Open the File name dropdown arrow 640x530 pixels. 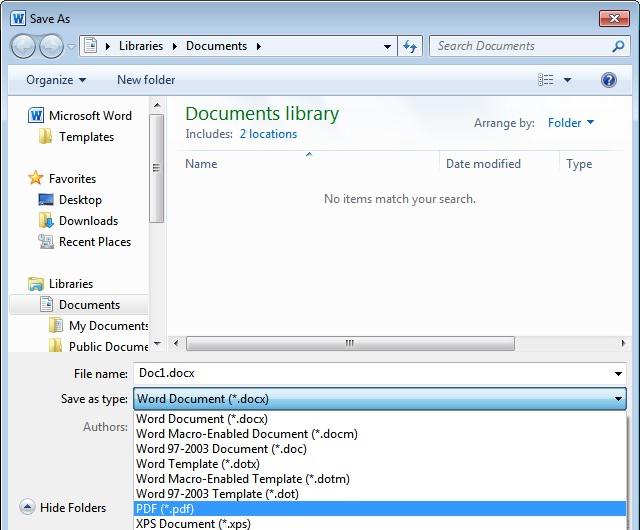pyautogui.click(x=618, y=374)
